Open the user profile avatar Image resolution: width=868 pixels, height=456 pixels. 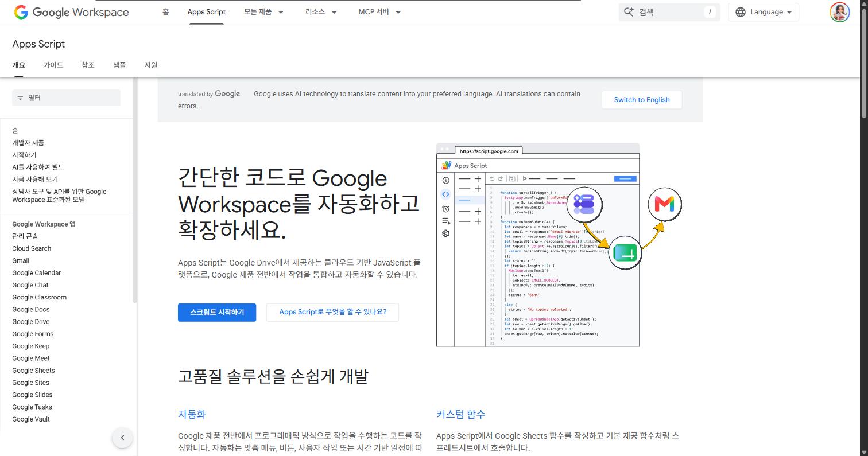point(840,12)
